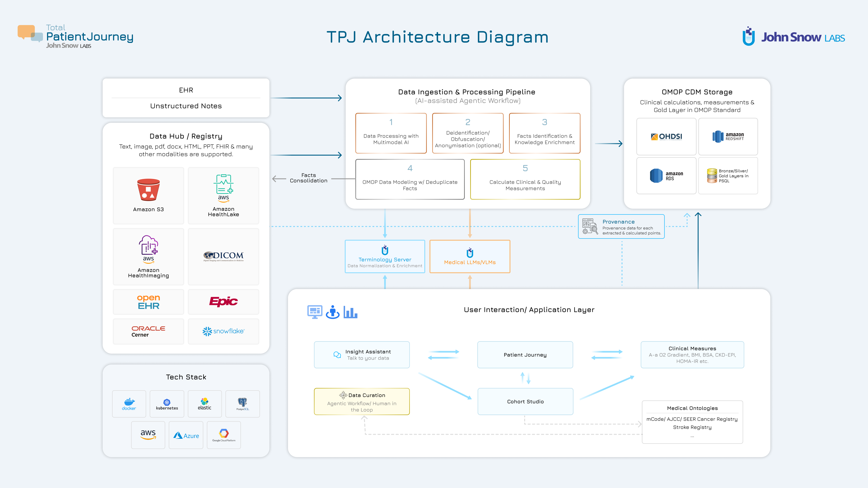Click the Data Hub / Registry heading

(186, 136)
